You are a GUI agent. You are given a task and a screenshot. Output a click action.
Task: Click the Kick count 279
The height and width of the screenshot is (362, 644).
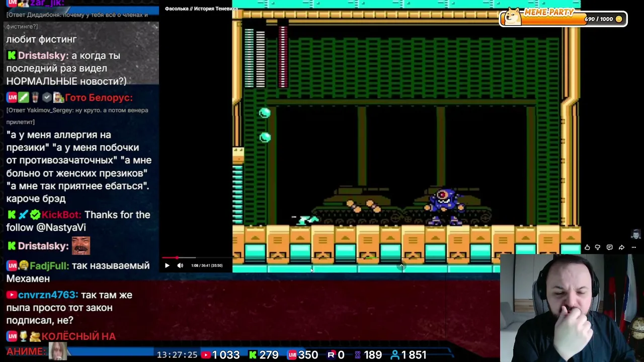coord(269,355)
